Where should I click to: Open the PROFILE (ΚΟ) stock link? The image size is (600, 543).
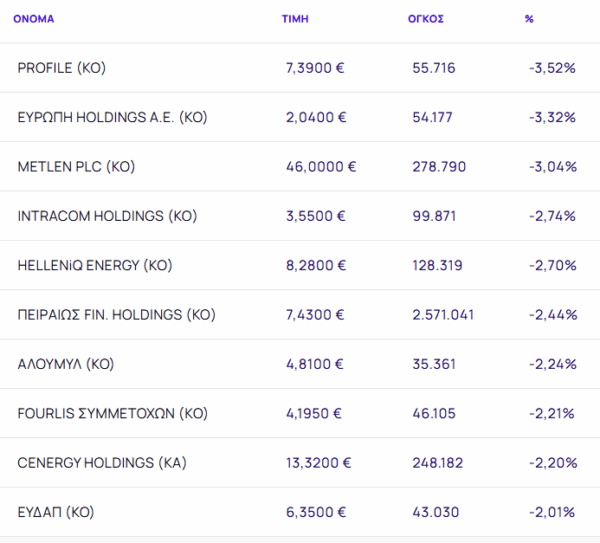(x=61, y=68)
